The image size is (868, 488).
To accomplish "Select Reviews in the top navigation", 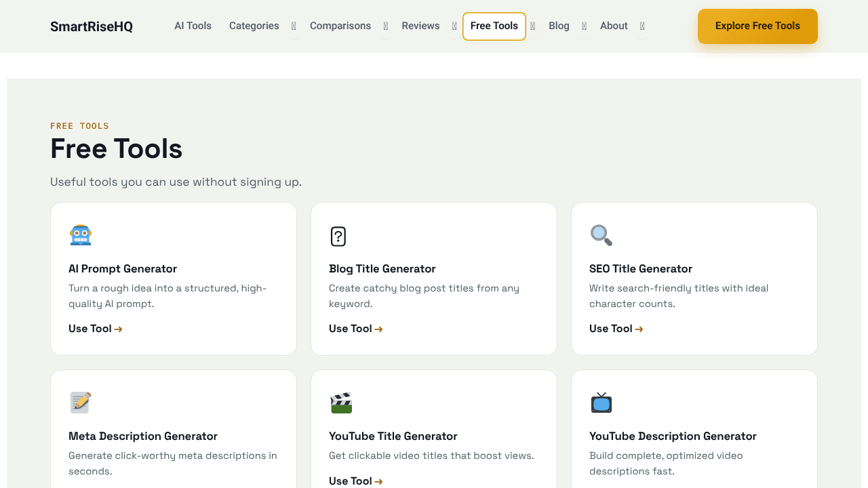I will coord(420,26).
